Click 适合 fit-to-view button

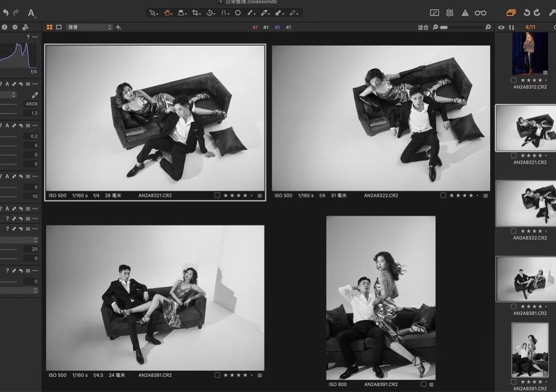423,27
